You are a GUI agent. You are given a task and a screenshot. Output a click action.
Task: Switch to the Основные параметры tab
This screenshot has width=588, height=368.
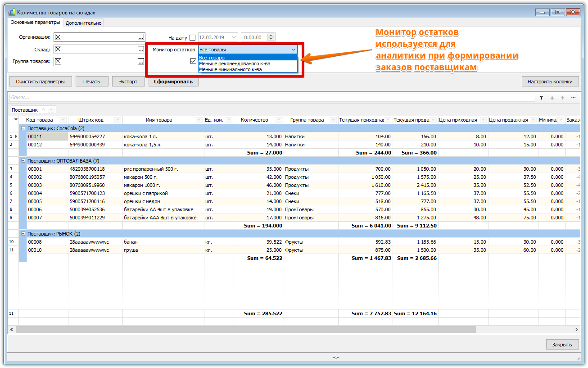(35, 23)
